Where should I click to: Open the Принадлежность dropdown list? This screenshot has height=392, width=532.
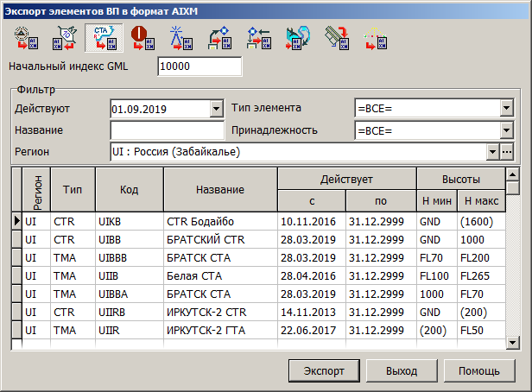[507, 130]
